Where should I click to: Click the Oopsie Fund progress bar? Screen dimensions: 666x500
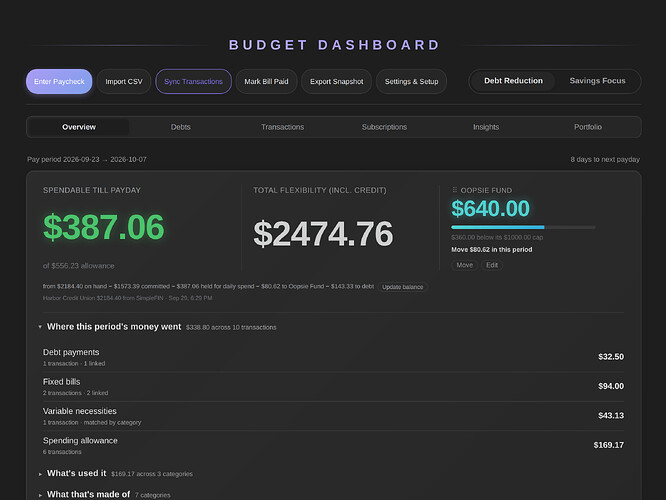523,227
